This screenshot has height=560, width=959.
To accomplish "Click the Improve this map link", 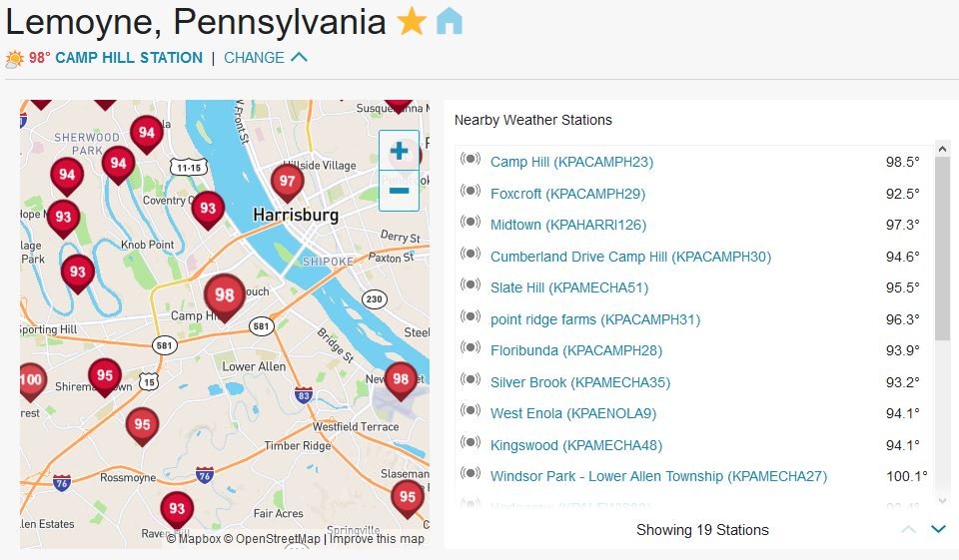I will (377, 539).
